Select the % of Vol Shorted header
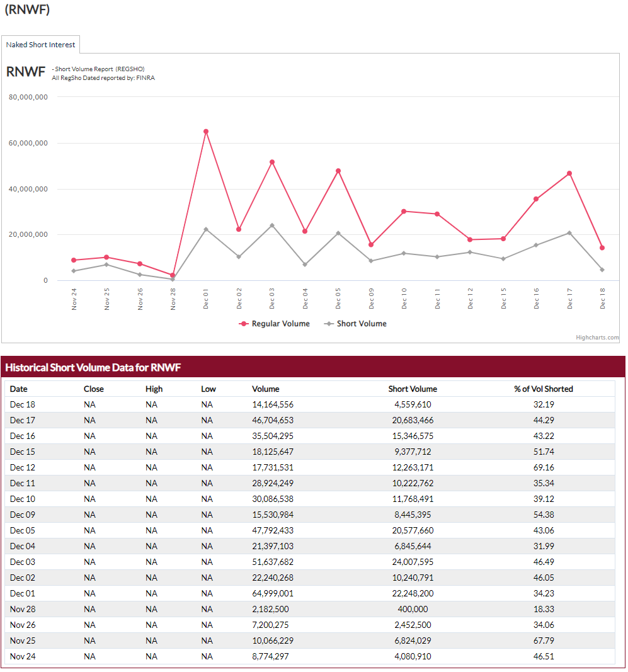The height and width of the screenshot is (672, 628). coord(544,389)
